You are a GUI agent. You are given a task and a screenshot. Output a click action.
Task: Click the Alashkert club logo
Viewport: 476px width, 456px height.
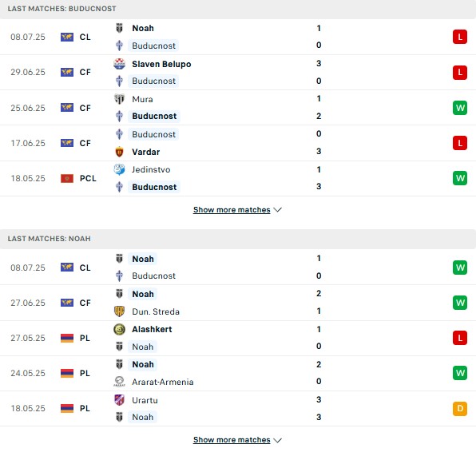[119, 329]
